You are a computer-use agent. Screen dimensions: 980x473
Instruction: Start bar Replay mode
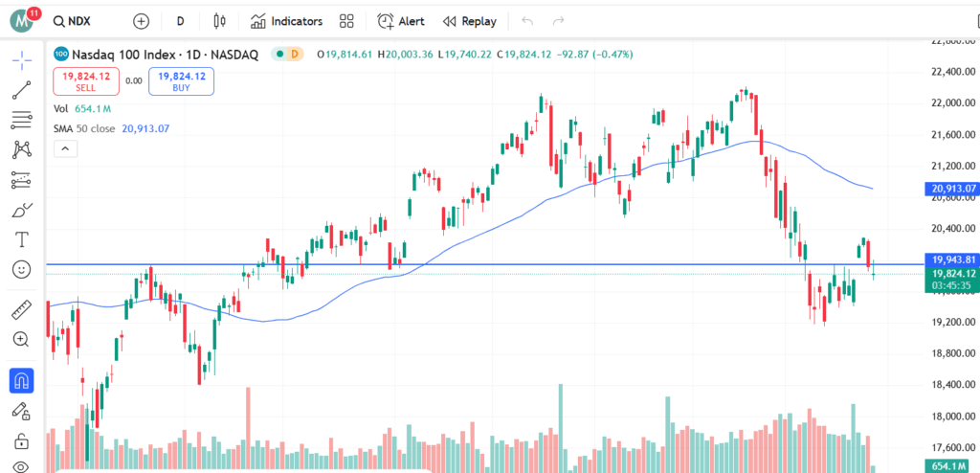click(x=469, y=21)
